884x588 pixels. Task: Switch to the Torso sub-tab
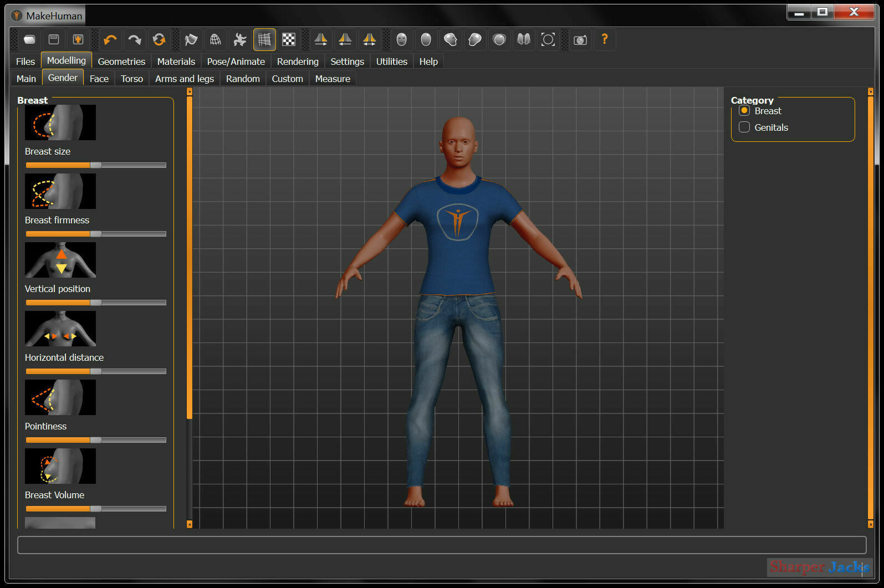coord(132,79)
